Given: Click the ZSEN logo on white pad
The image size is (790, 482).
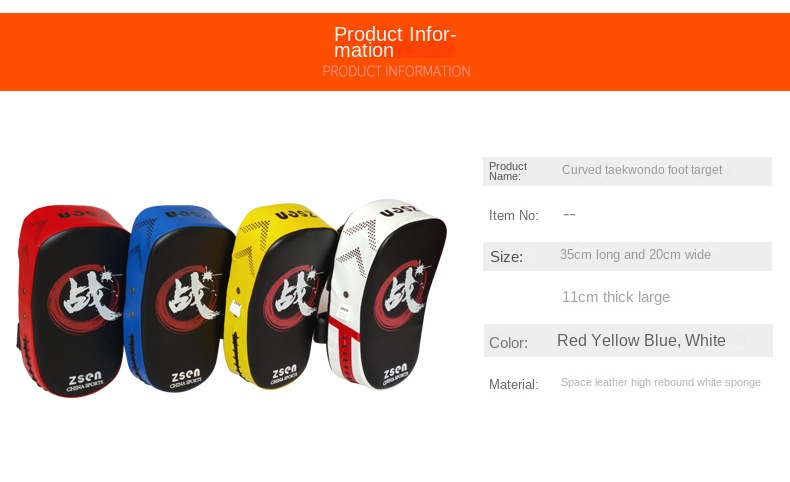Looking at the screenshot, I should tap(395, 375).
